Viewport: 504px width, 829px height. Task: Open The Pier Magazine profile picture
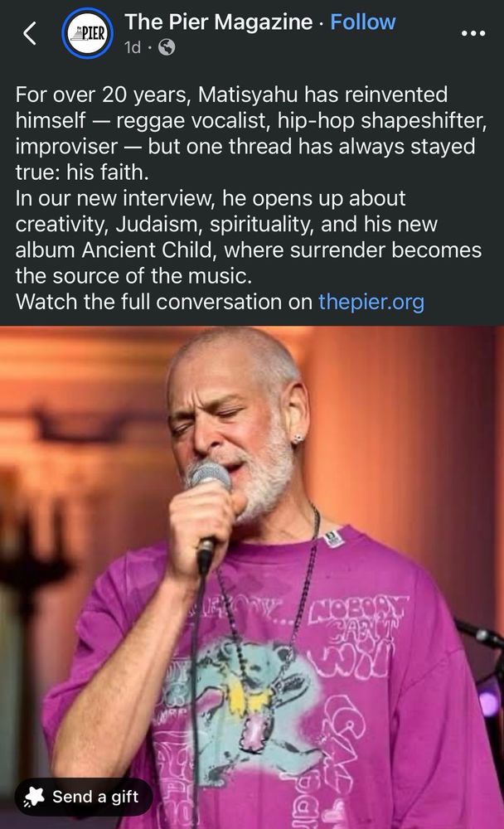point(87,33)
